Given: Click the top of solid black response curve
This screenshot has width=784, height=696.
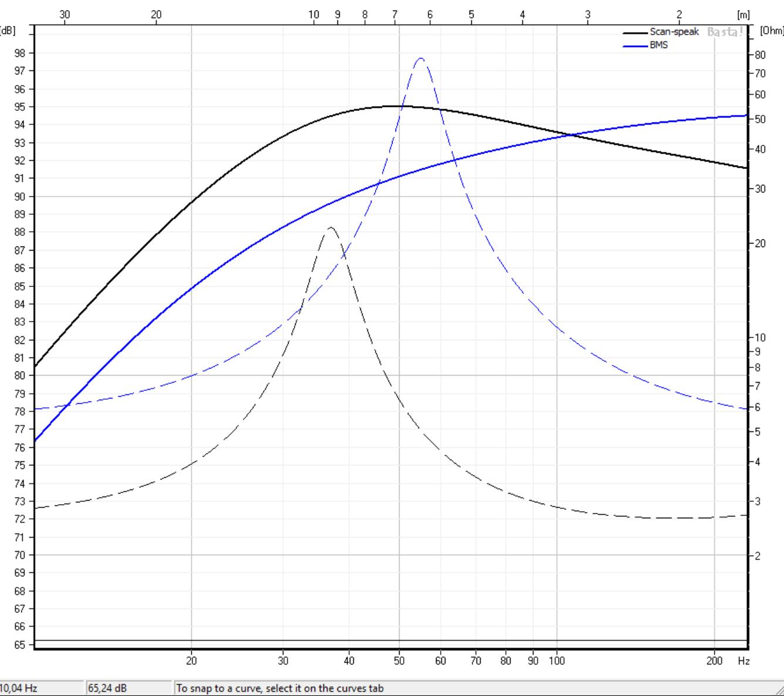Looking at the screenshot, I should click(392, 106).
